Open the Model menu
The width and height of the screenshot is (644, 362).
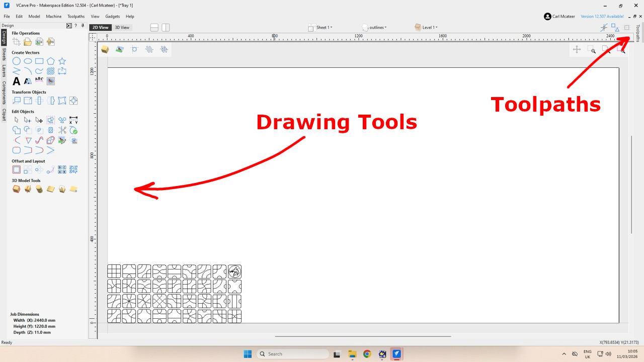click(x=34, y=17)
